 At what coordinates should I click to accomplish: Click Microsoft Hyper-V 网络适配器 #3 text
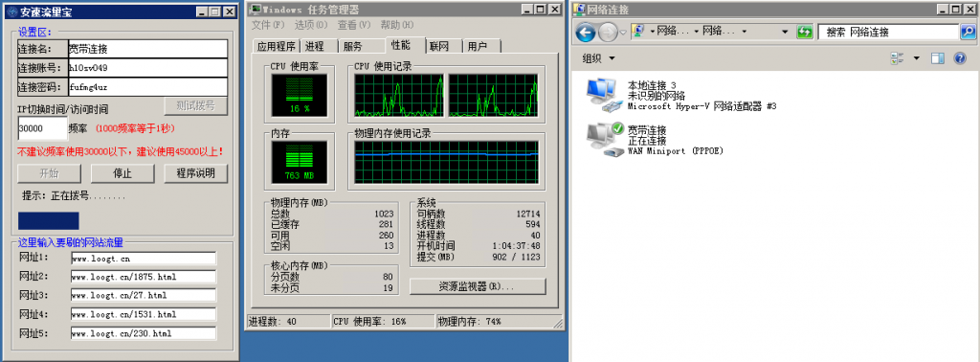point(702,106)
